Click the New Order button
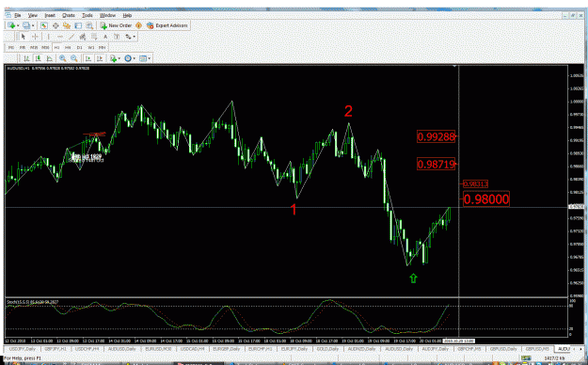Viewport: 588px width, 365px height. [x=116, y=25]
